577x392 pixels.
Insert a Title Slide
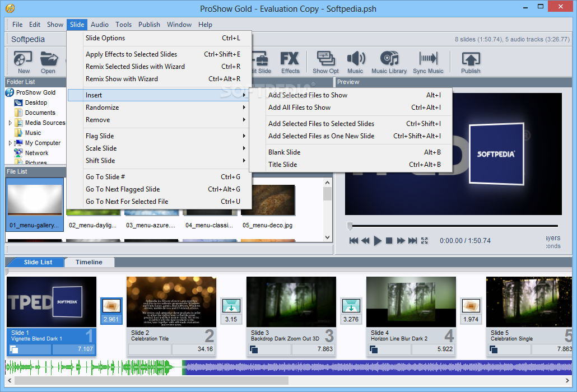351,165
